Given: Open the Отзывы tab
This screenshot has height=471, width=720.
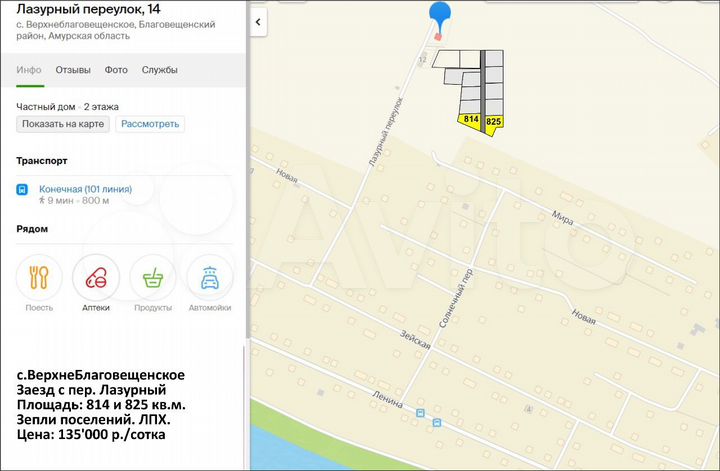Looking at the screenshot, I should [x=73, y=70].
